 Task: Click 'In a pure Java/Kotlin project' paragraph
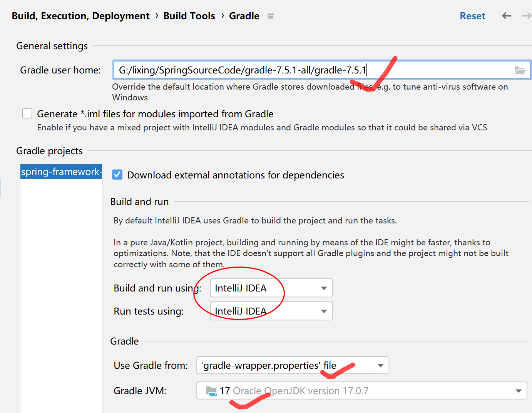[x=311, y=253]
